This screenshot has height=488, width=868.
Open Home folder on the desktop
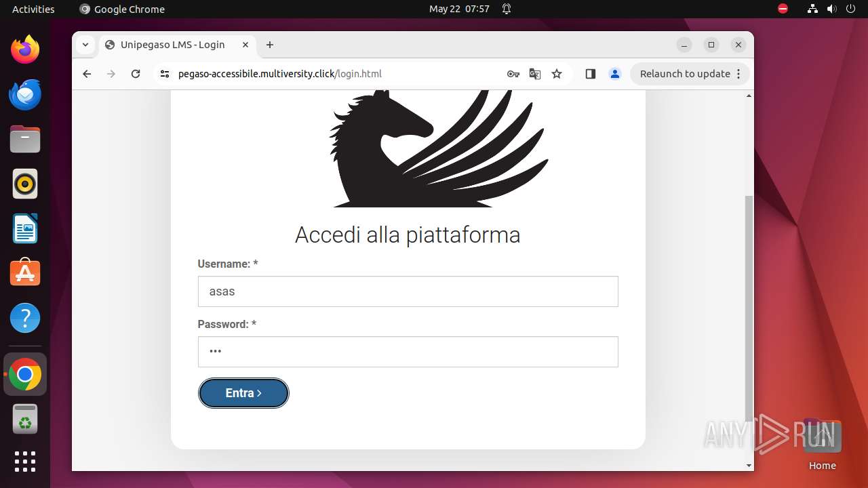822,444
